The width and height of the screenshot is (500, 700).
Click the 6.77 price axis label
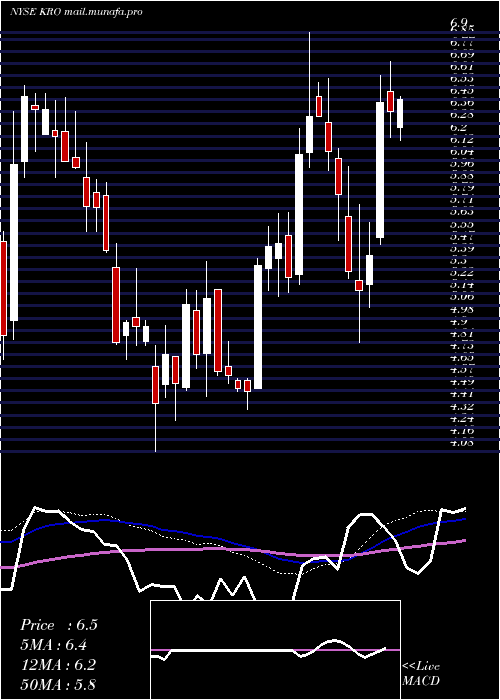[x=461, y=43]
